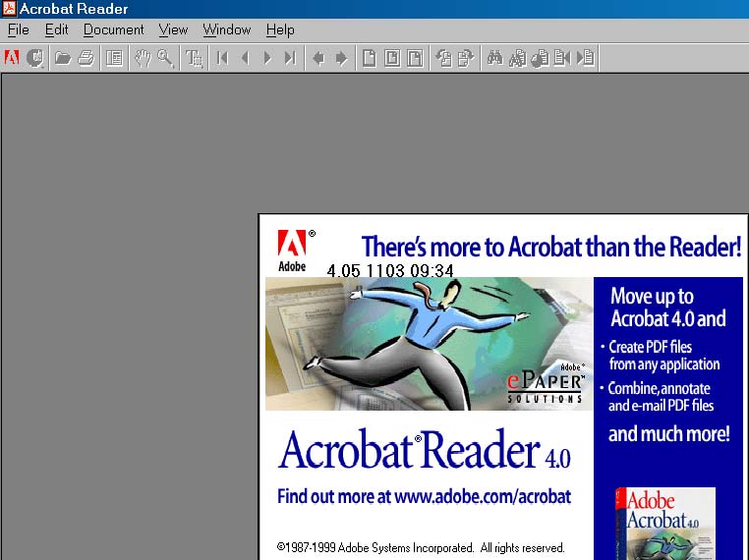
Task: Go to the previous page
Action: (x=245, y=58)
